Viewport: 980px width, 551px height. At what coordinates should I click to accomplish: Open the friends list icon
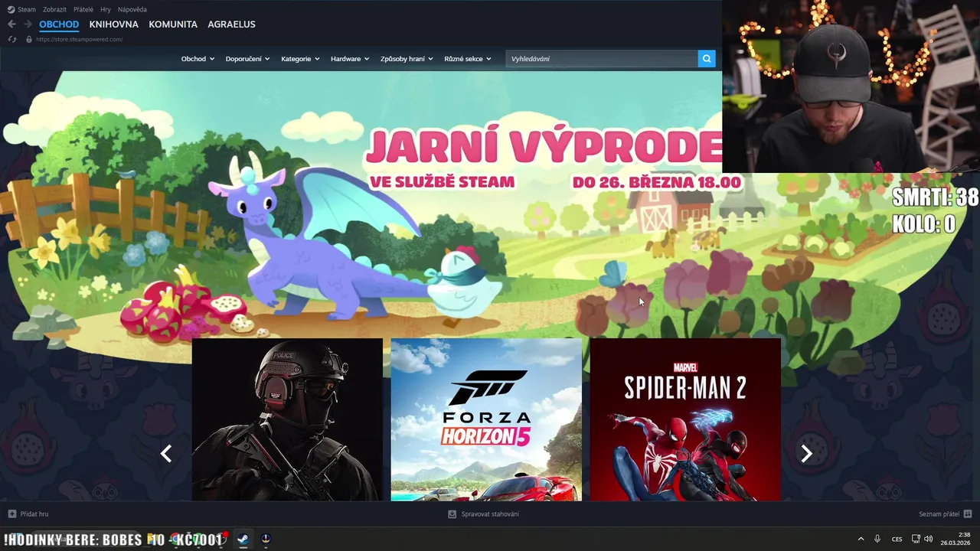(x=968, y=514)
